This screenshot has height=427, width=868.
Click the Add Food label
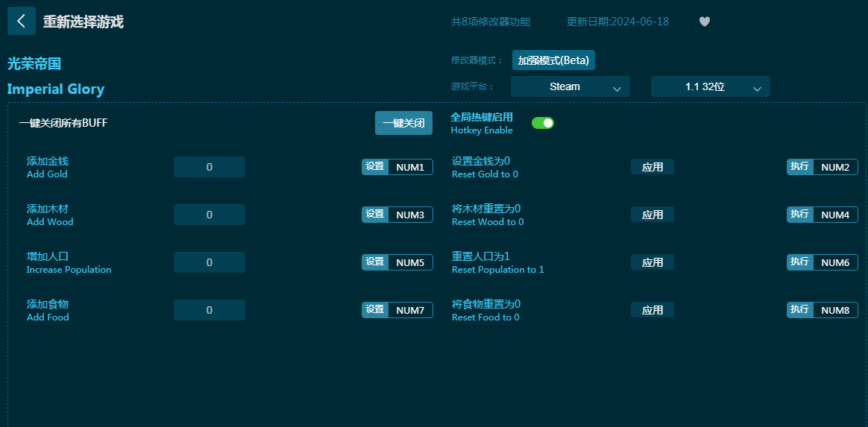[48, 317]
